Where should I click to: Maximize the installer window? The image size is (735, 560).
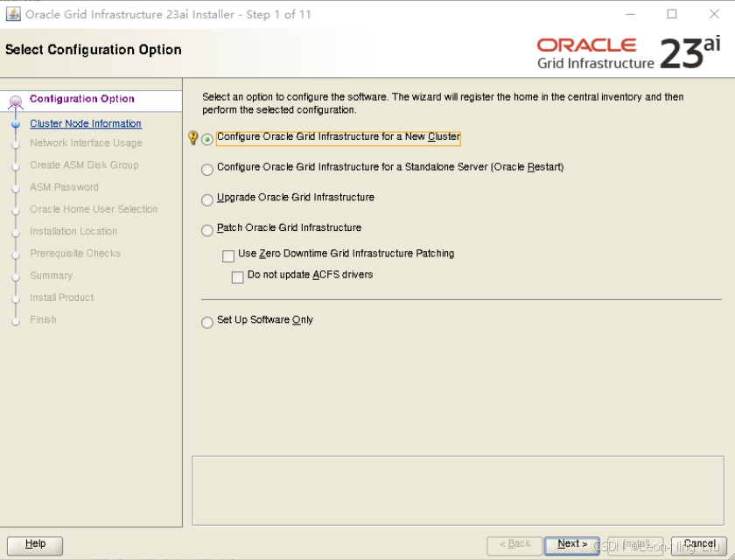672,14
